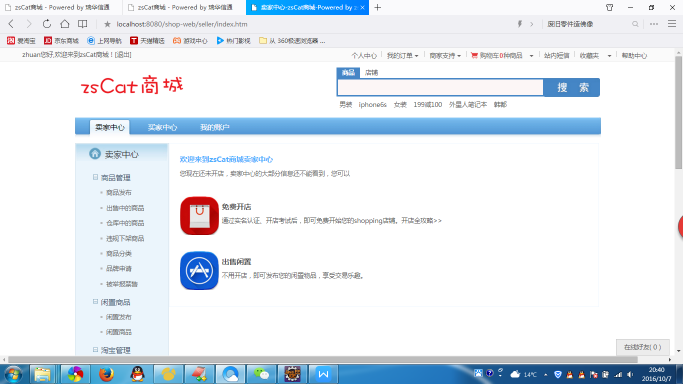Viewport: 683px width, 384px height.
Task: Switch to the second zsCat商城 browser tab
Action: (x=184, y=7)
